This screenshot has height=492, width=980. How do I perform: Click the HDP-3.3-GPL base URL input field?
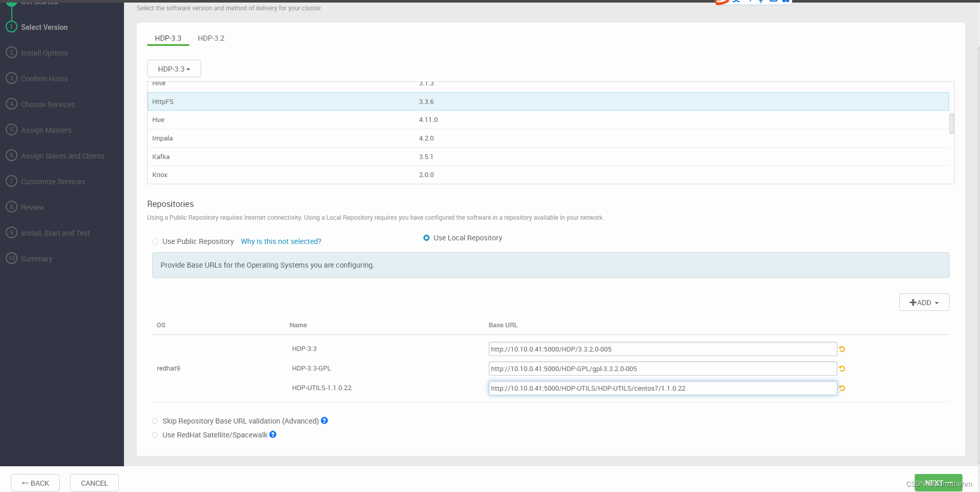pyautogui.click(x=663, y=368)
